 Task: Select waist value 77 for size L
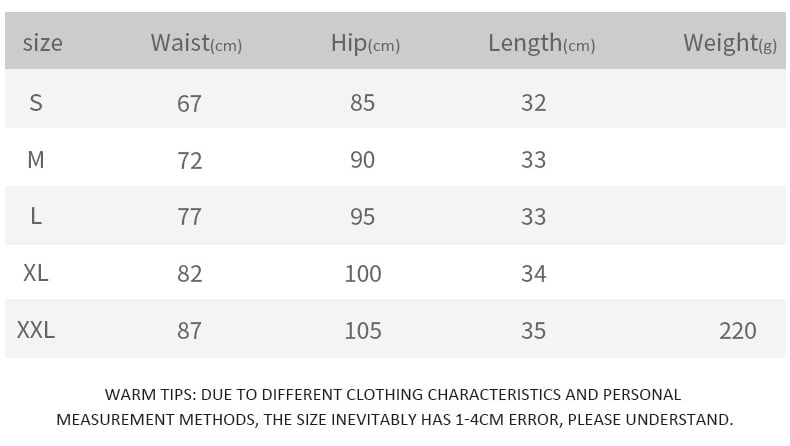(190, 216)
